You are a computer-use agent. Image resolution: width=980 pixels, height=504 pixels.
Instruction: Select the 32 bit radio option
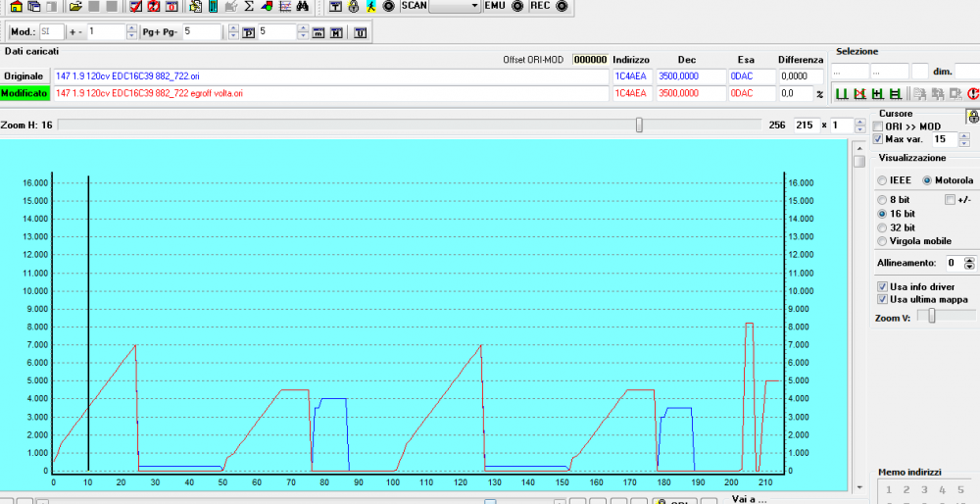882,227
